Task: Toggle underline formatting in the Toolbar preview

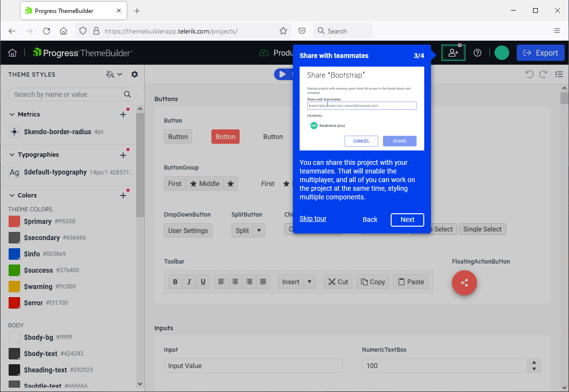Action: (203, 282)
